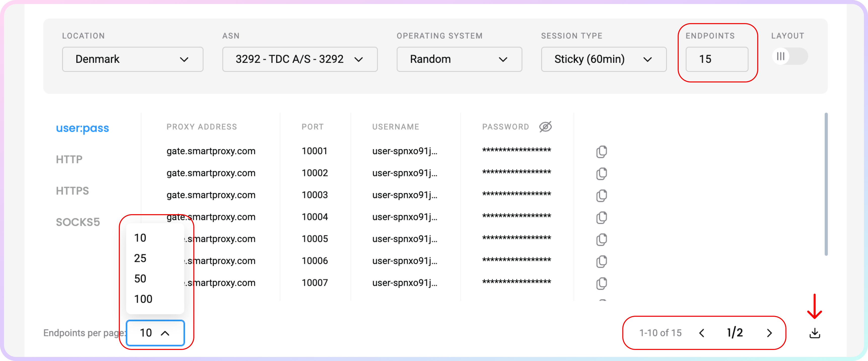
Task: Click port value 10001
Action: point(314,151)
